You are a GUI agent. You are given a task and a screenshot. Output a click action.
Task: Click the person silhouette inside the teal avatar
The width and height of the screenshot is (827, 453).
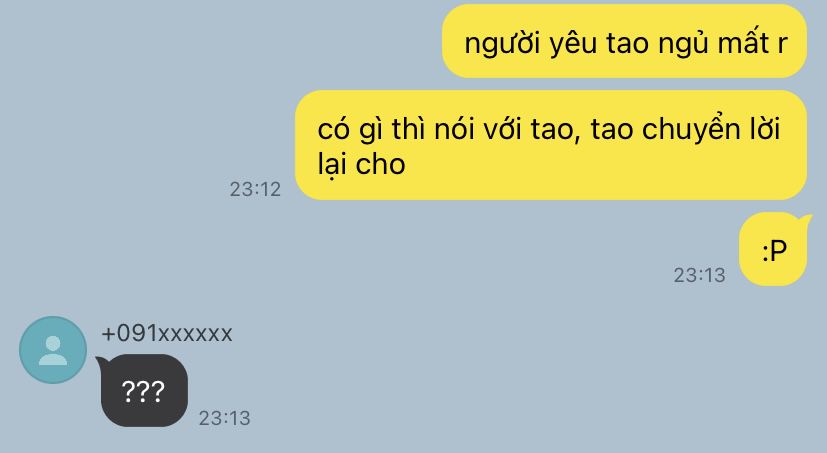click(x=53, y=351)
